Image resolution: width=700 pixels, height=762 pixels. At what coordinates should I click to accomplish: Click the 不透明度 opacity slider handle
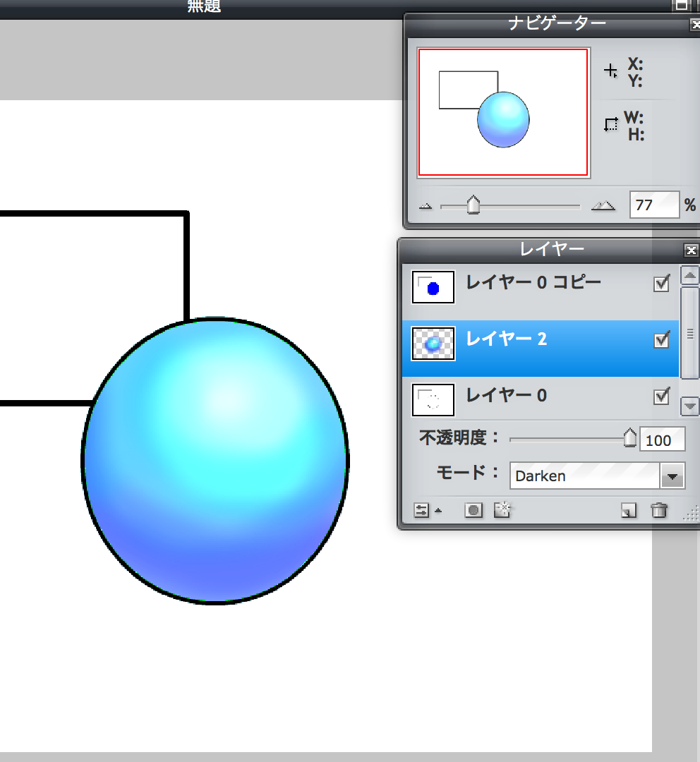(x=630, y=438)
